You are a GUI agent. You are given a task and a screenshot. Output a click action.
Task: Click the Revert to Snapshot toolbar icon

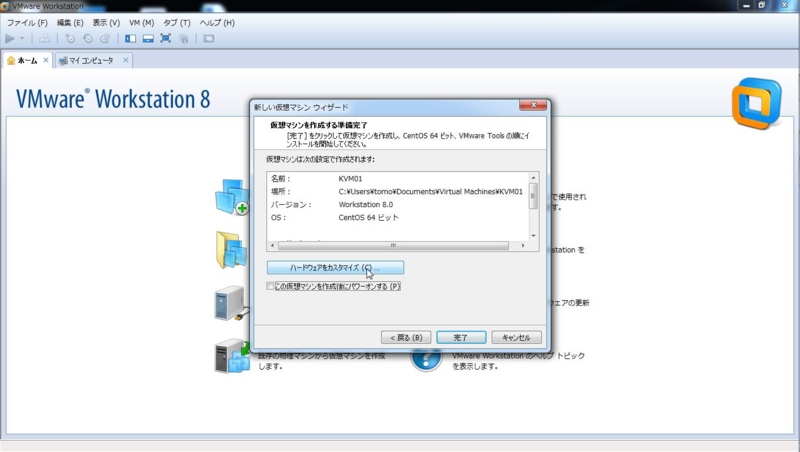pos(88,38)
